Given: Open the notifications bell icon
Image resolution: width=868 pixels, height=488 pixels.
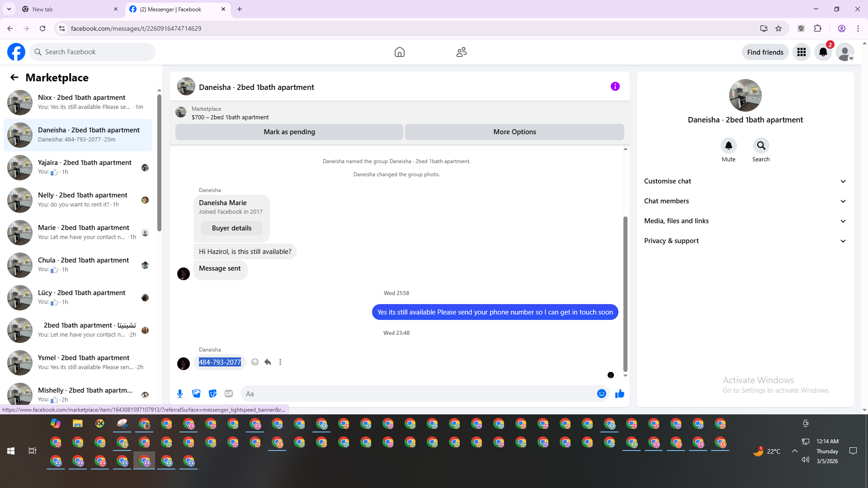Looking at the screenshot, I should point(823,52).
